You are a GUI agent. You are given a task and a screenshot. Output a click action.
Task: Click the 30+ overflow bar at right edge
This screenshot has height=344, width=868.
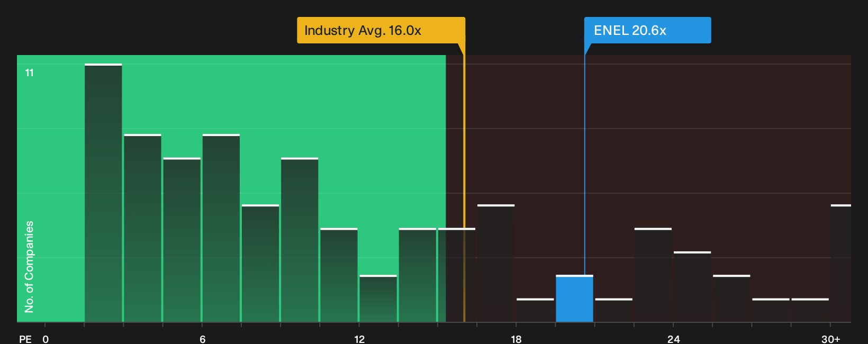pos(841,263)
